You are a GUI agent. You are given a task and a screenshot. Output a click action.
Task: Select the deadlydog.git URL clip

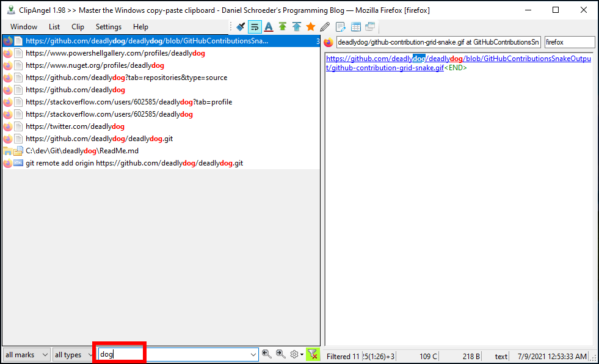tap(161, 139)
